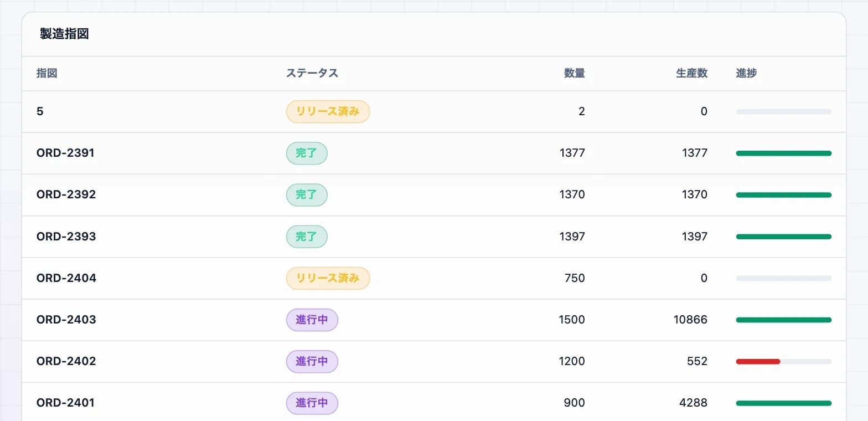The height and width of the screenshot is (421, 868).
Task: Click the リリース済み badge for ORD-2404
Action: pyautogui.click(x=328, y=278)
